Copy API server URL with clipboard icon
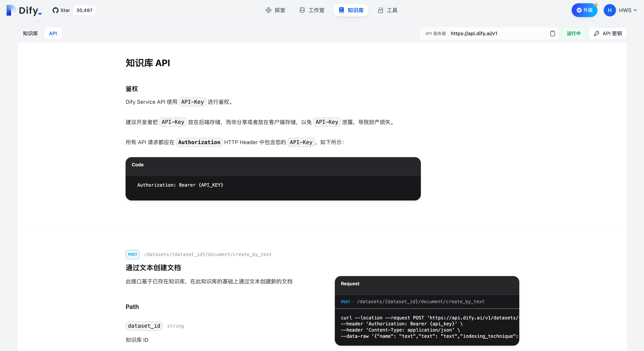644x351 pixels. coord(553,33)
